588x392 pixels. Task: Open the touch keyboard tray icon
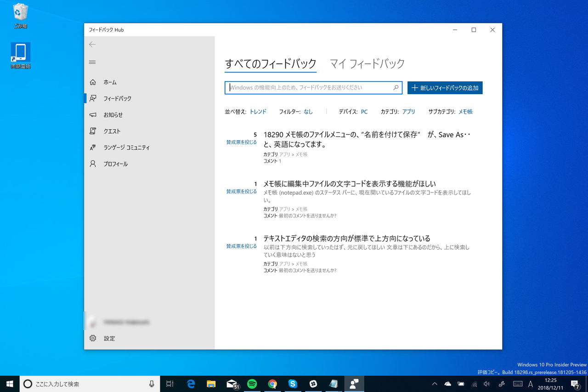(518, 384)
